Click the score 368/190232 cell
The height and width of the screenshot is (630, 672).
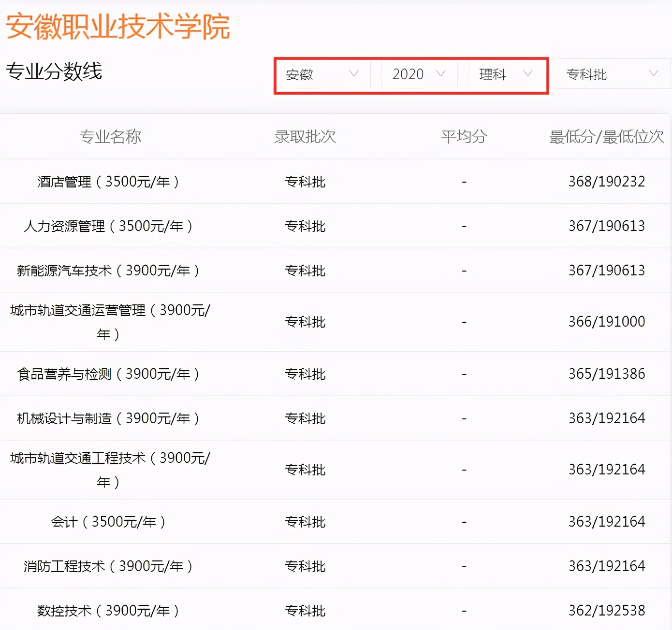(607, 182)
